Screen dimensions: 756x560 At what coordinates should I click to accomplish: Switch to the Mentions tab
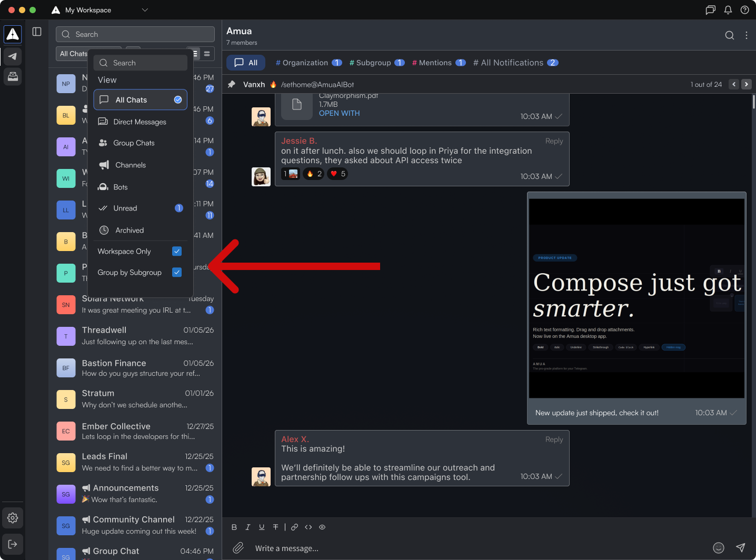pyautogui.click(x=439, y=63)
